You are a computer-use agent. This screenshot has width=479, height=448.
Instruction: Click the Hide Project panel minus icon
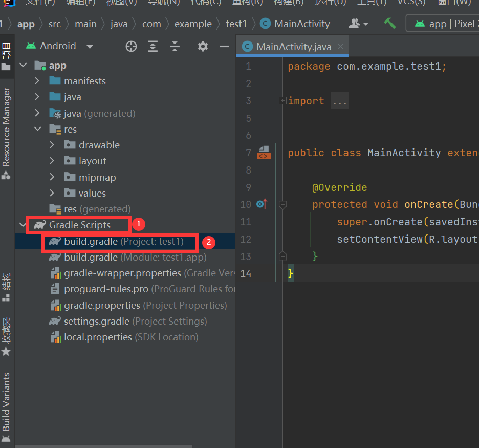tap(224, 46)
